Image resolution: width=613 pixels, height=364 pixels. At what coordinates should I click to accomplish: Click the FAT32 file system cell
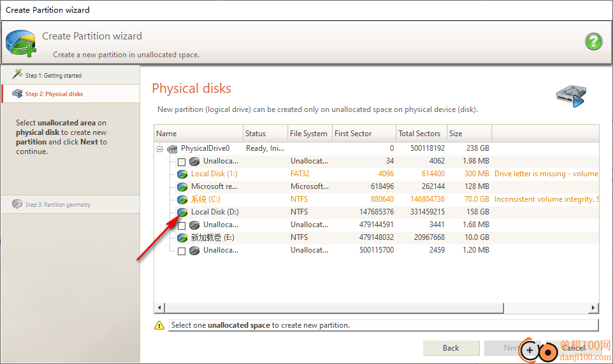click(300, 174)
